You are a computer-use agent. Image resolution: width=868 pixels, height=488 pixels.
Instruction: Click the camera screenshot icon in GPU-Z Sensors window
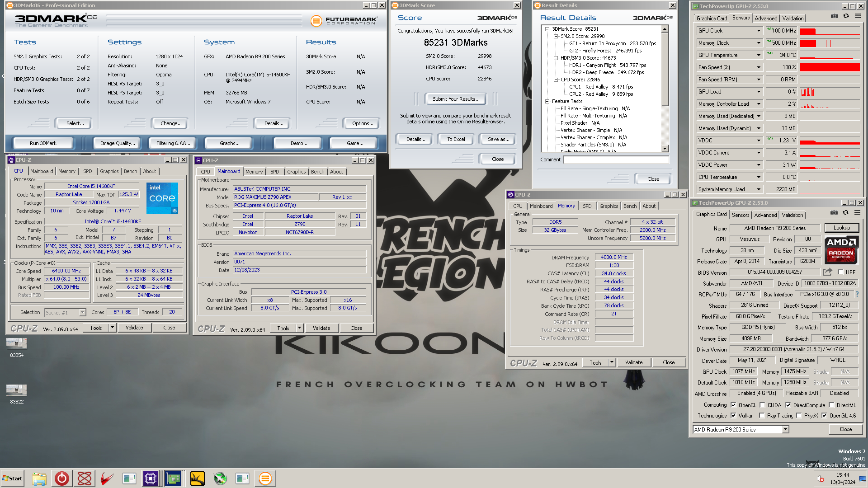(834, 16)
